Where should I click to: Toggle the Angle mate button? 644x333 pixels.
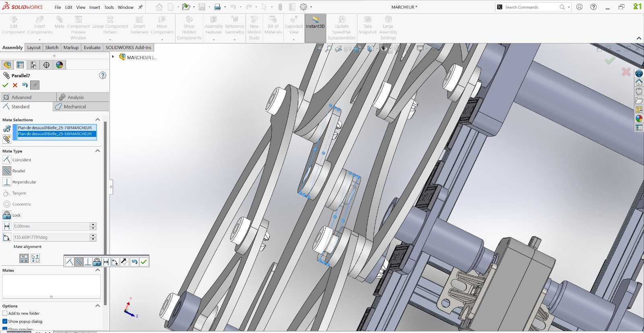coord(7,237)
